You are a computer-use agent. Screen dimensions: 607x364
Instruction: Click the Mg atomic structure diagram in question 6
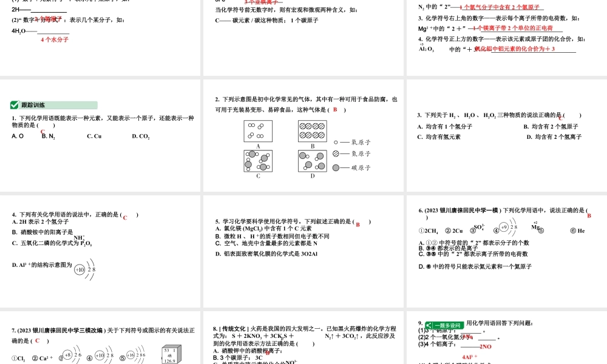coord(535,226)
